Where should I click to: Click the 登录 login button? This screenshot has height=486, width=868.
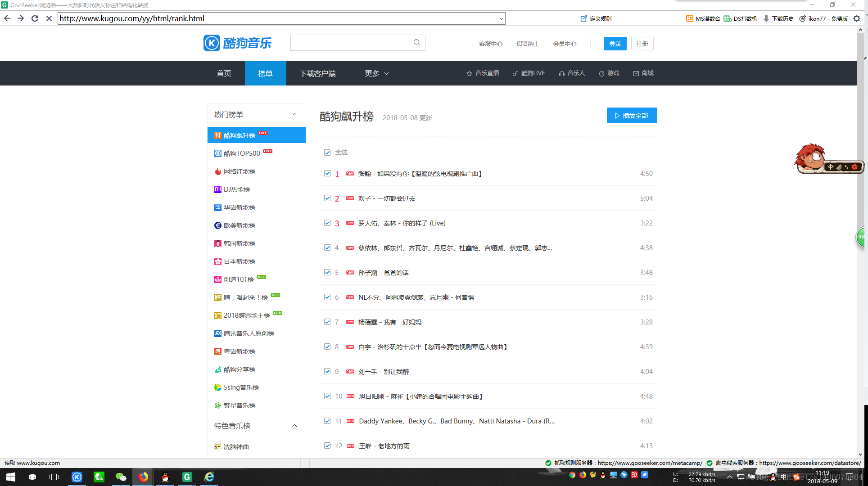[615, 44]
